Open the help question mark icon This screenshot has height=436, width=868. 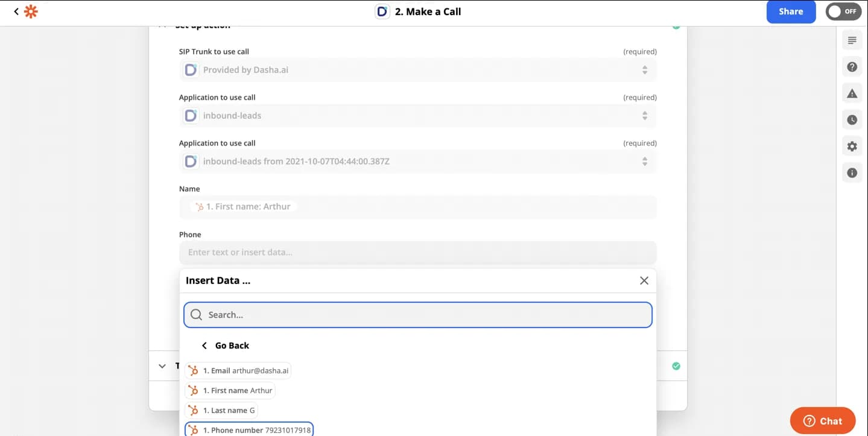852,67
